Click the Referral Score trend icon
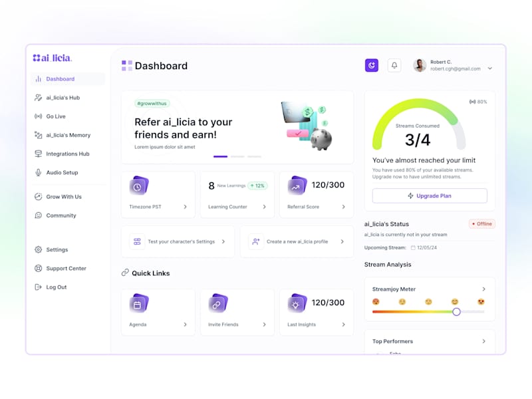This screenshot has height=399, width=532. click(297, 186)
